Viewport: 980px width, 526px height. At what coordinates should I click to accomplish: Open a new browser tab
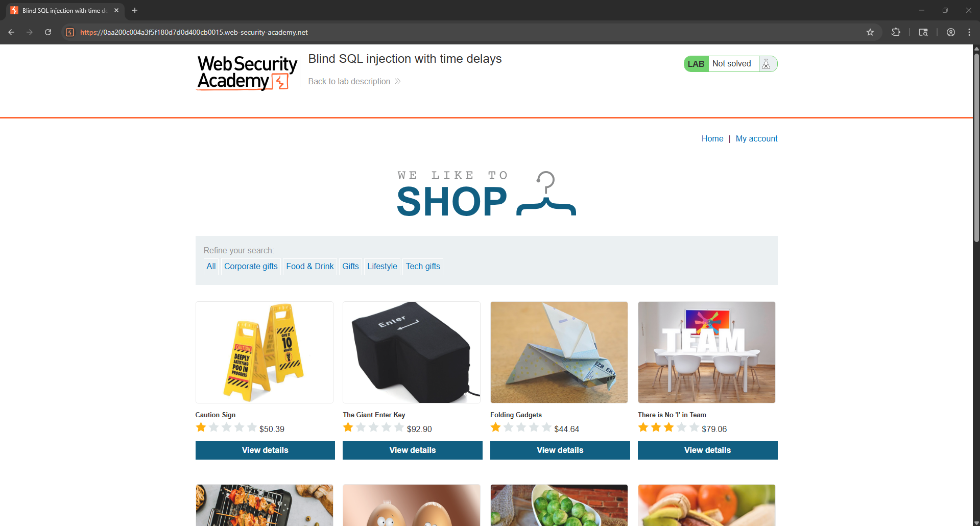coord(135,10)
